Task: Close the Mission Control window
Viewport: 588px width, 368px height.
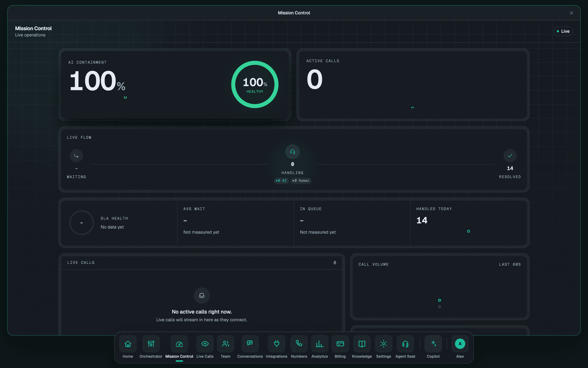Action: 571,13
